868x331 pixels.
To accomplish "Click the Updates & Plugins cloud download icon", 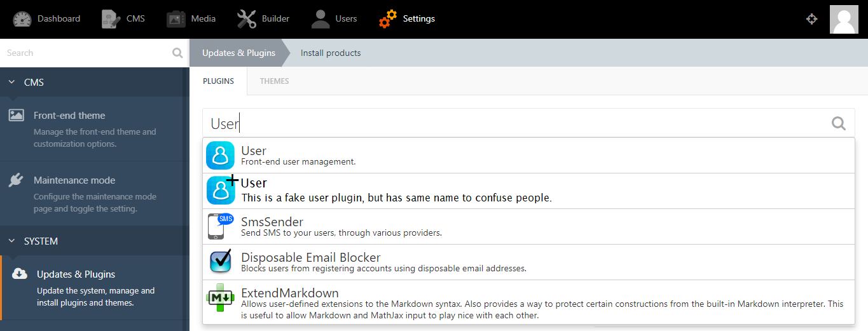I will tap(20, 274).
